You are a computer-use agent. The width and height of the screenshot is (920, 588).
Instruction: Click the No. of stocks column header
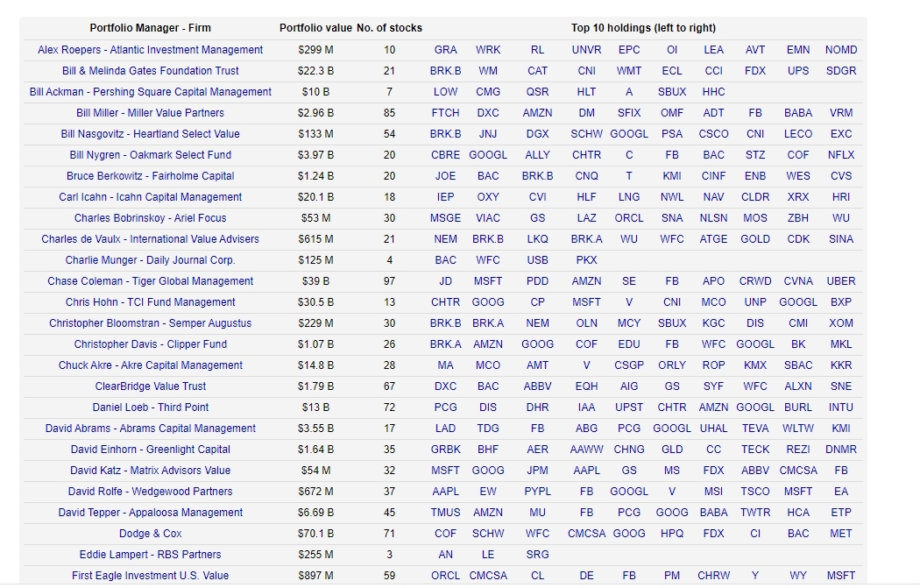(389, 28)
